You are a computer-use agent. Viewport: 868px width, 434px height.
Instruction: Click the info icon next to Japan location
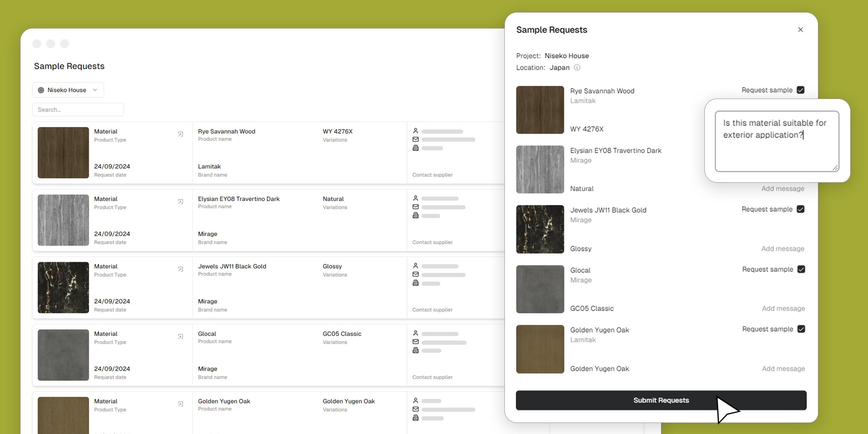click(x=577, y=68)
